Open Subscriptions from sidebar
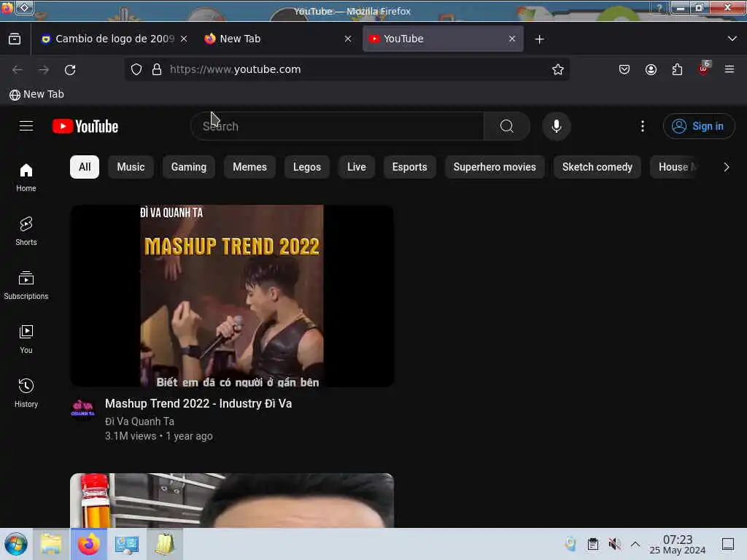The height and width of the screenshot is (560, 747). coord(26,285)
